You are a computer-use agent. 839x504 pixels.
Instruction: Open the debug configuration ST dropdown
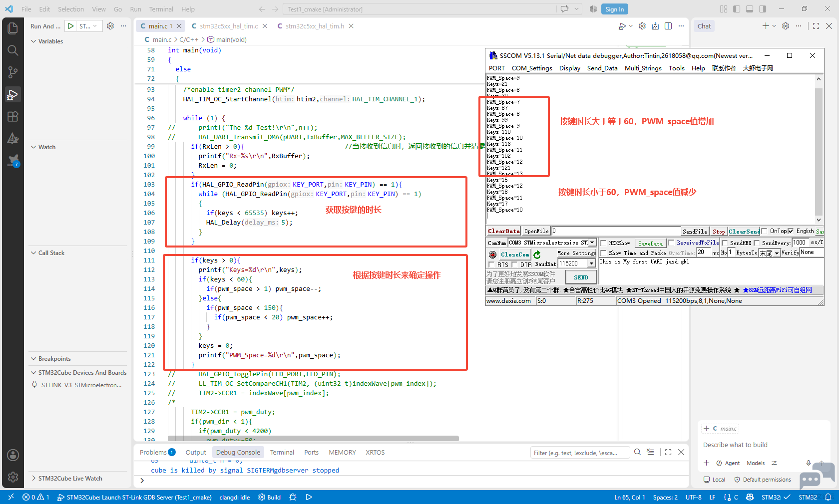pyautogui.click(x=89, y=26)
